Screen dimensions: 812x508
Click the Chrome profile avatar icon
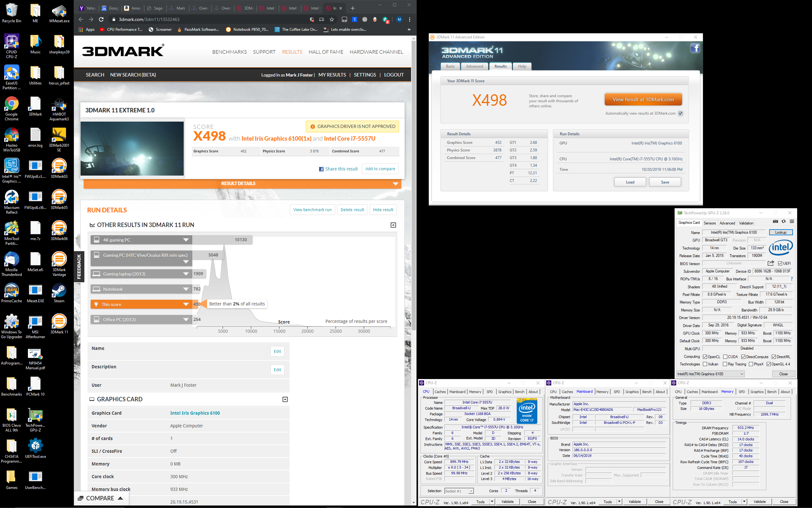[399, 19]
